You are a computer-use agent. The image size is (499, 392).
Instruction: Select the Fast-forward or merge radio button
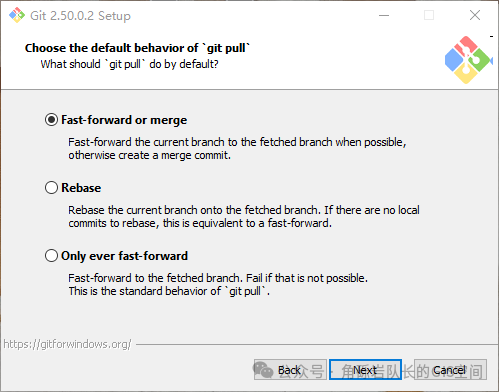point(51,120)
